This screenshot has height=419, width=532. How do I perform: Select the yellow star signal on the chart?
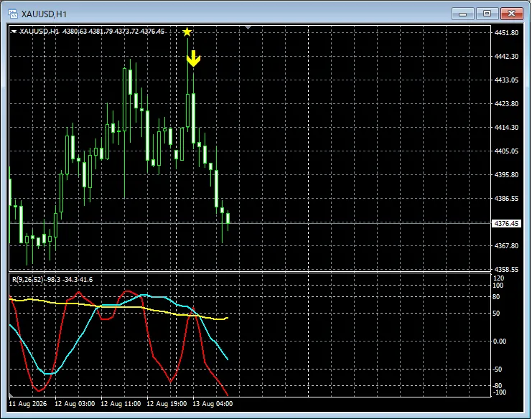(187, 32)
